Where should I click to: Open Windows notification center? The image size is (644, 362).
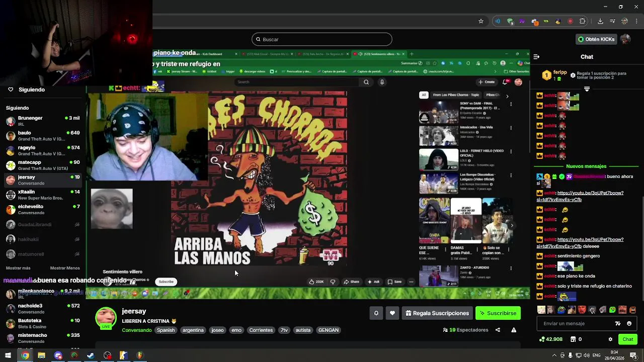633,355
